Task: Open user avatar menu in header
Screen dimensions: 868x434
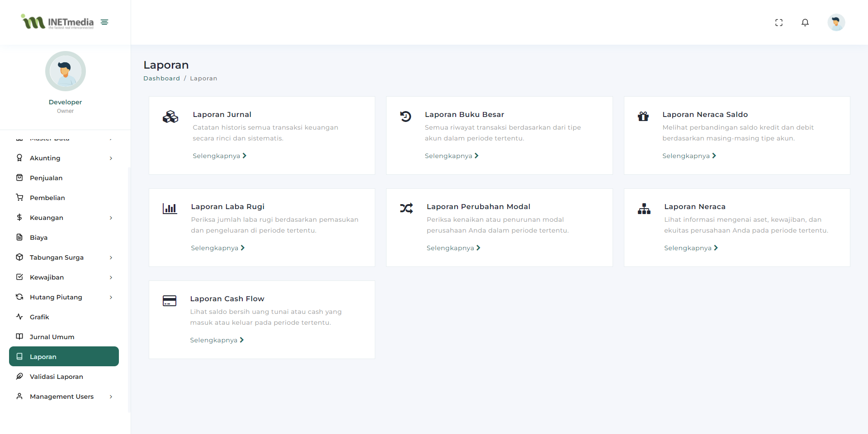Action: (836, 23)
